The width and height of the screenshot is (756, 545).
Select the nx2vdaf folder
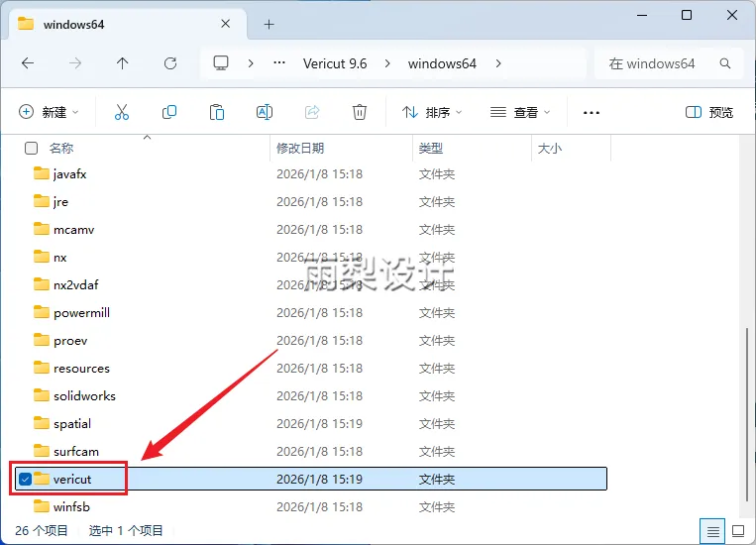coord(75,284)
